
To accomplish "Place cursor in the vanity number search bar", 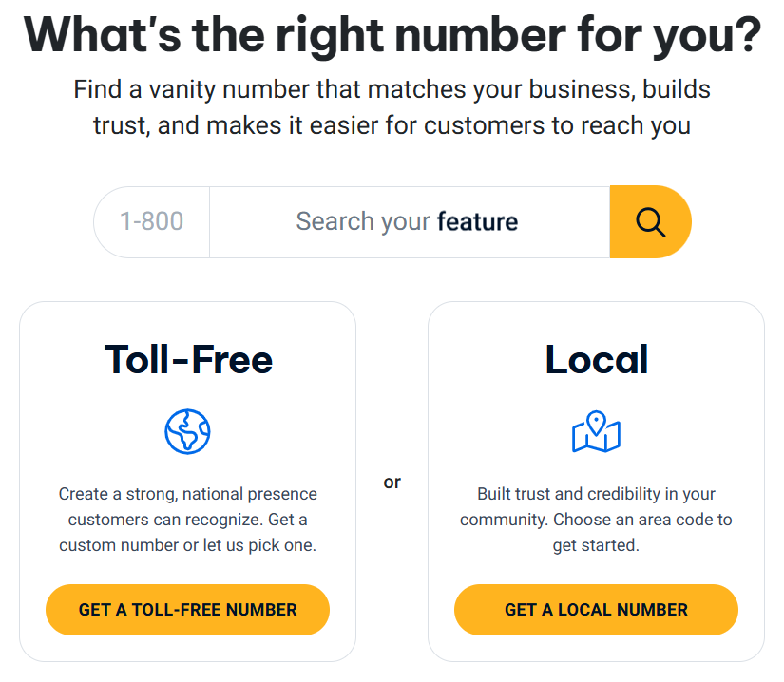I will tap(408, 221).
